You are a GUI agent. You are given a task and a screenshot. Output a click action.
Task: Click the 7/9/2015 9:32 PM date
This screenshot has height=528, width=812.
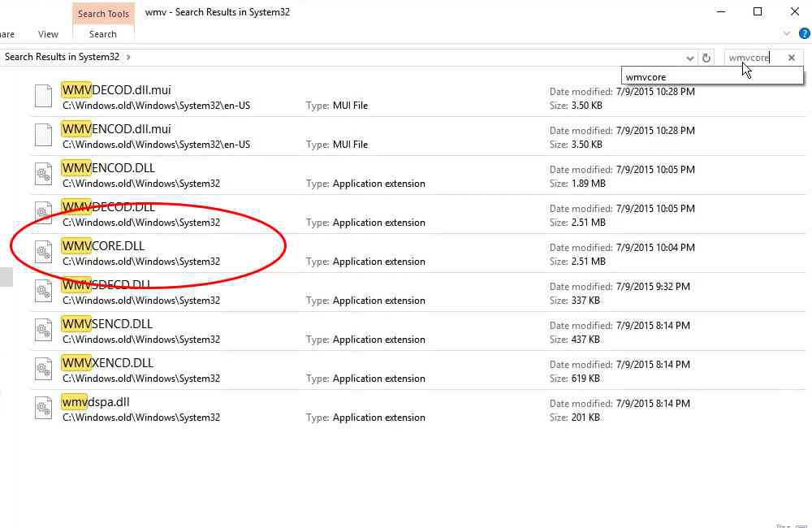coord(653,287)
